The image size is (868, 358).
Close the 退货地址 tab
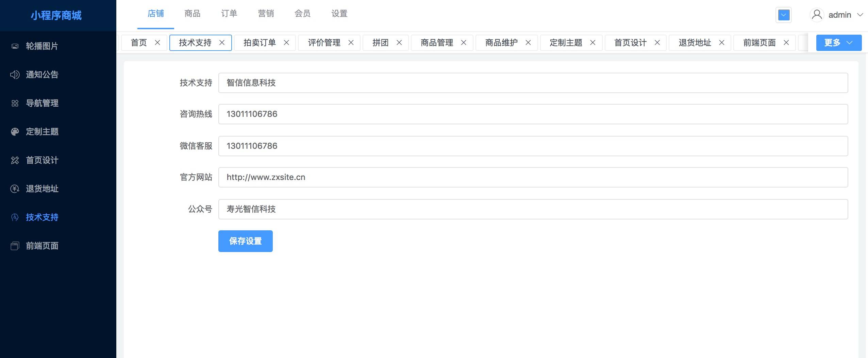click(x=722, y=42)
